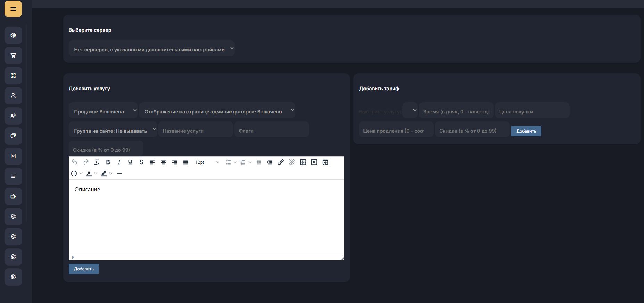The height and width of the screenshot is (303, 644).
Task: Open the statistics chart sidebar item
Action: pyautogui.click(x=13, y=156)
